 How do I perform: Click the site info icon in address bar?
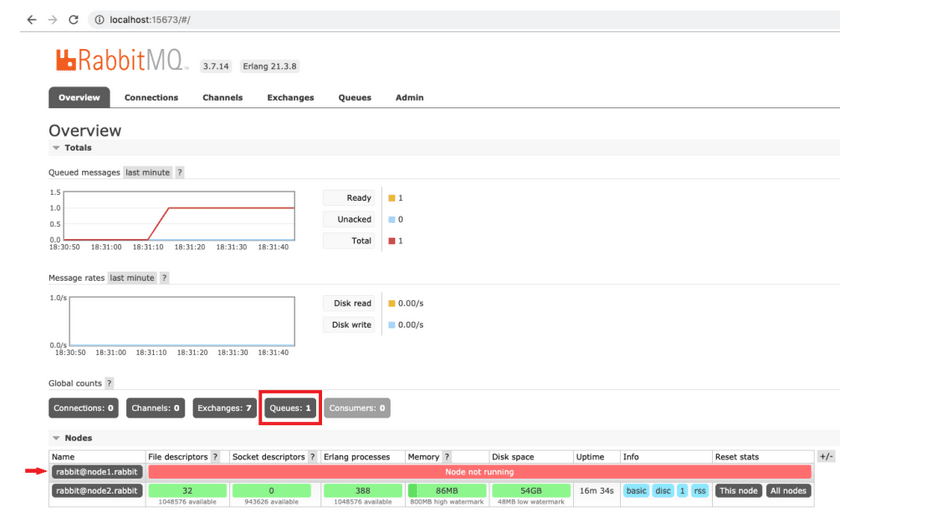pyautogui.click(x=99, y=20)
